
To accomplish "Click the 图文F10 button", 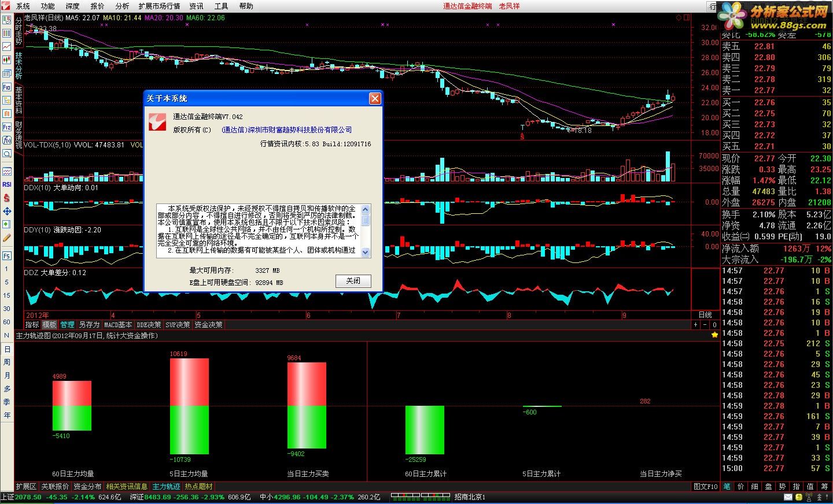I will pos(705,487).
